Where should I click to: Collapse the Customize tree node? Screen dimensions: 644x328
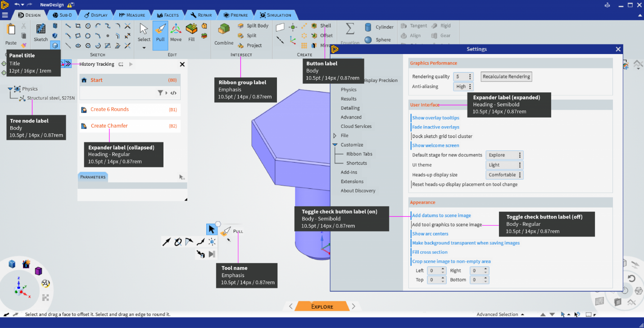point(335,145)
